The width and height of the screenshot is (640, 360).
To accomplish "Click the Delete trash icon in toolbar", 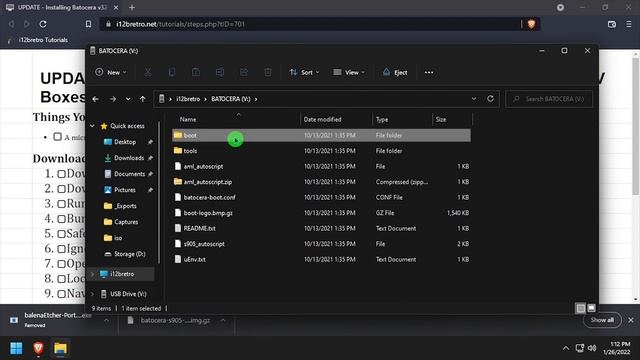I will point(268,72).
